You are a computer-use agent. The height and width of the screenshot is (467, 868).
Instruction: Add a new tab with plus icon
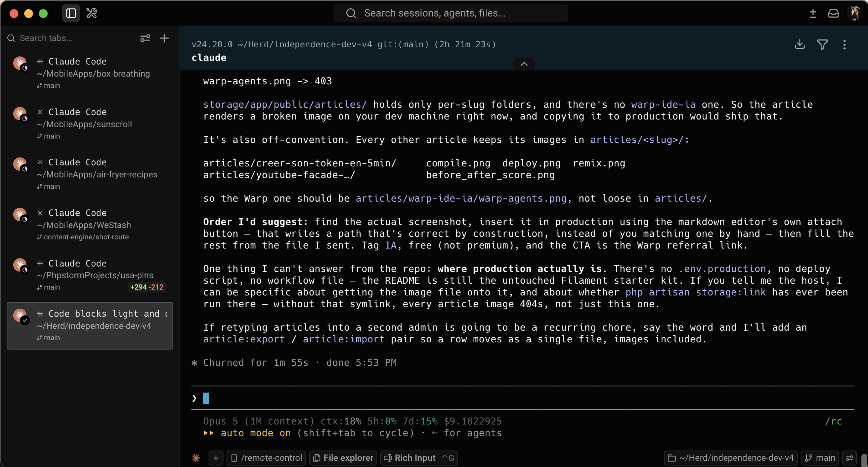coord(165,38)
